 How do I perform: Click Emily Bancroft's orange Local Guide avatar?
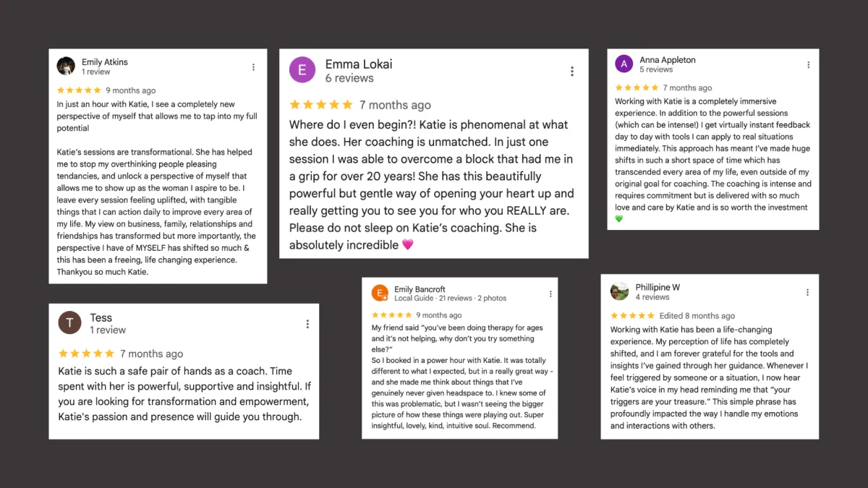pos(380,293)
